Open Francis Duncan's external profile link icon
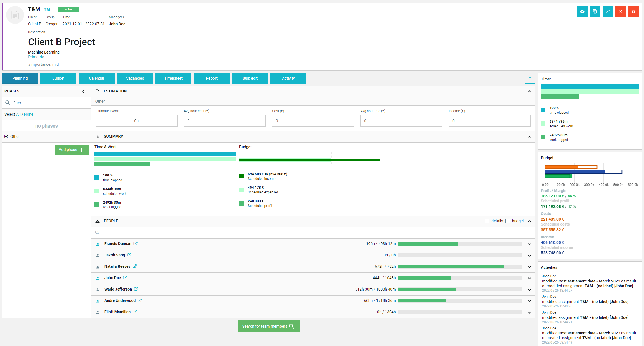 136,243
